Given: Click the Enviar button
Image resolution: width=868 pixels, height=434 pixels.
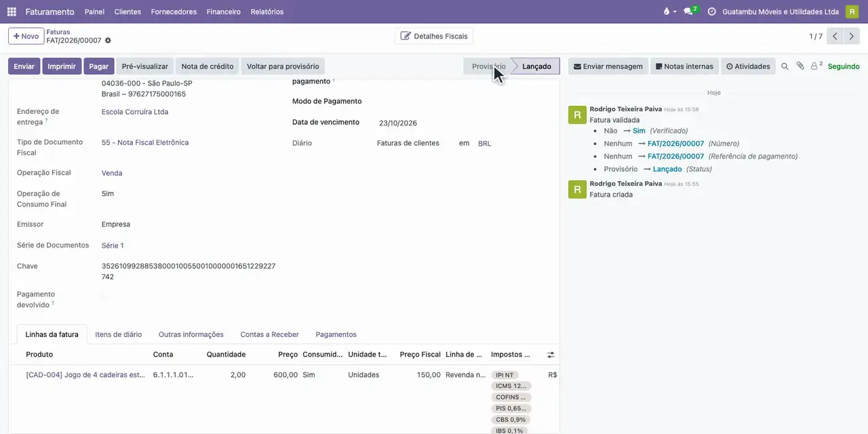Looking at the screenshot, I should pyautogui.click(x=24, y=66).
